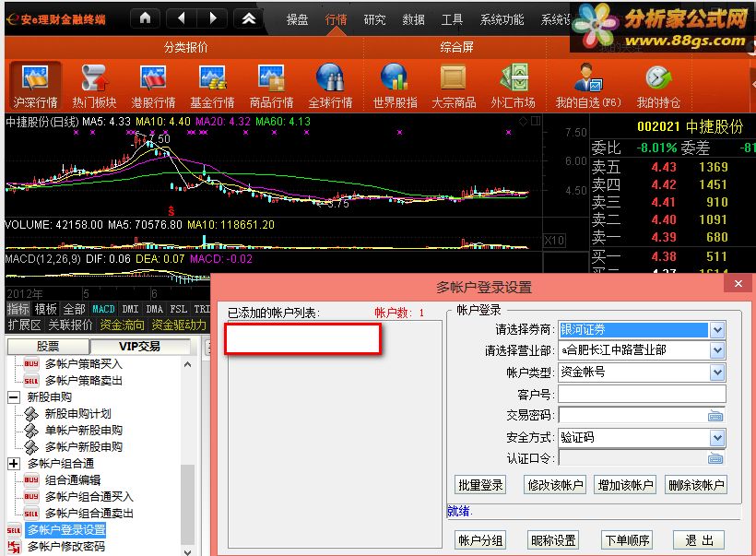Open 大宗商品 bulk commodities icon

click(454, 85)
